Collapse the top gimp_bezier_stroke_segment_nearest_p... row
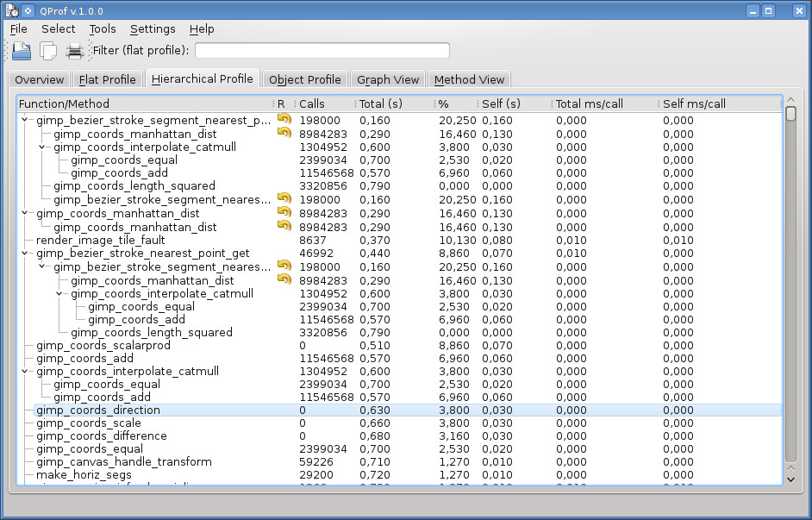This screenshot has width=812, height=520. (x=24, y=120)
